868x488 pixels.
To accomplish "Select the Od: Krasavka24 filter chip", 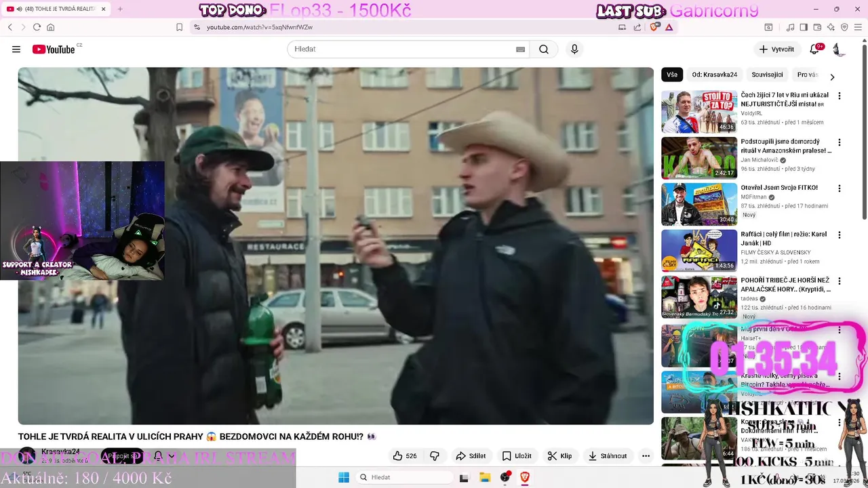I will [x=714, y=75].
